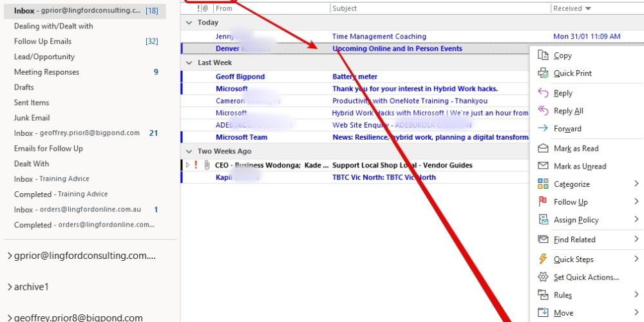Open the Follow Up submenu arrow
Screen dimensions: 644x322
point(636,201)
